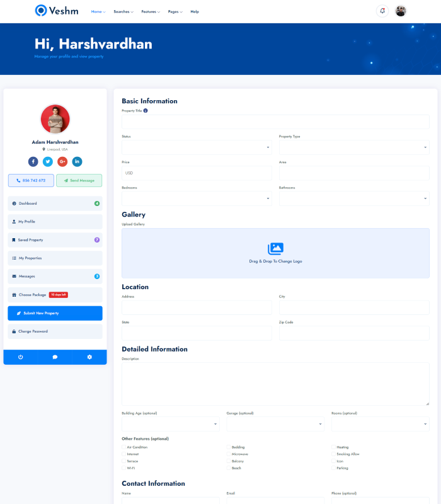Image resolution: width=441 pixels, height=504 pixels.
Task: Open settings gear icon in sidebar footer
Action: [89, 357]
